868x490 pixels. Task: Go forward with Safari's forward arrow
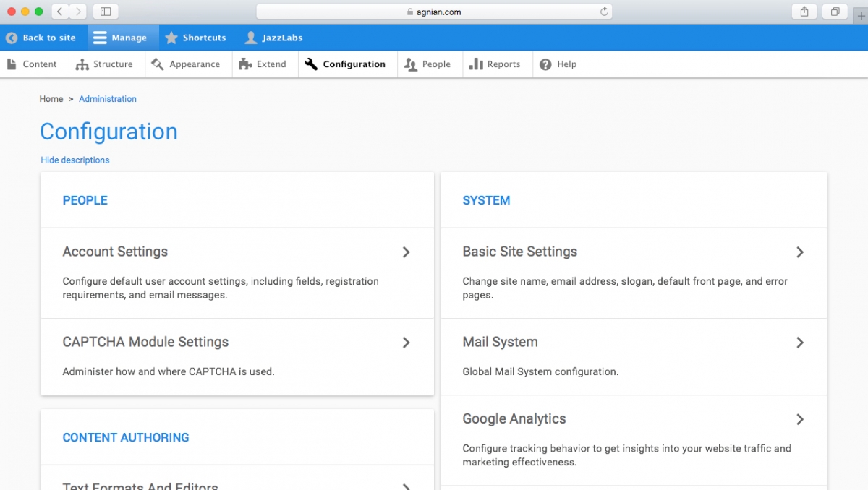77,12
